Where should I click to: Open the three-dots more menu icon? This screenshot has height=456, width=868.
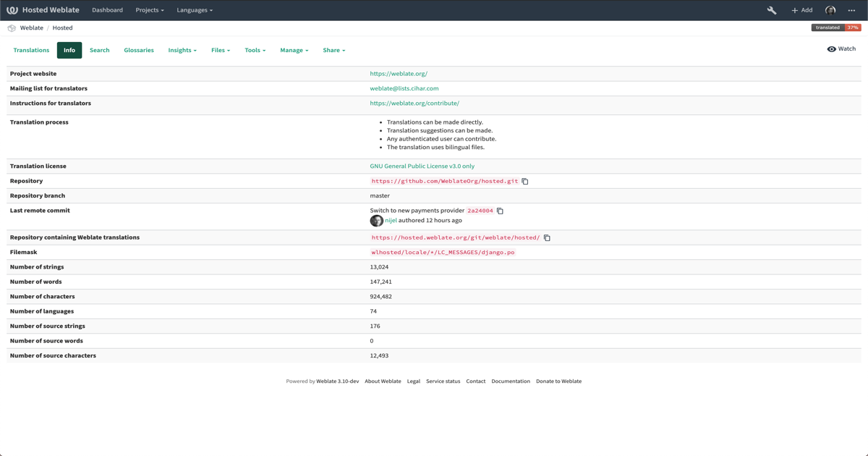(x=851, y=10)
